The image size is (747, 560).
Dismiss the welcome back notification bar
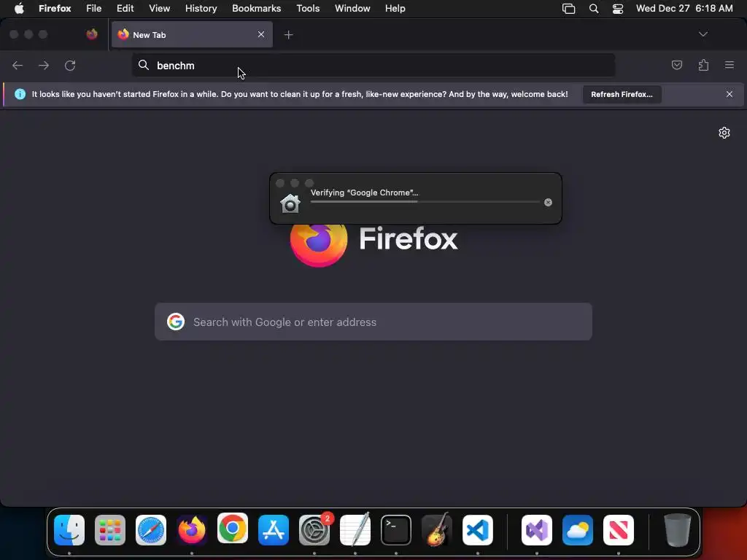[x=729, y=94]
